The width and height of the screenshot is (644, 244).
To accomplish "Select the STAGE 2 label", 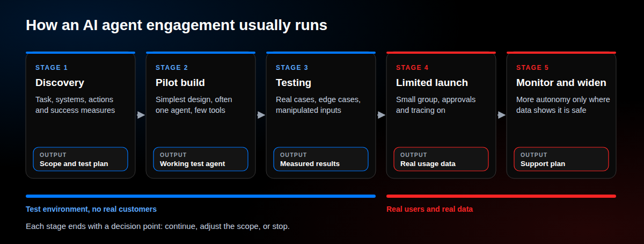I will coord(172,68).
